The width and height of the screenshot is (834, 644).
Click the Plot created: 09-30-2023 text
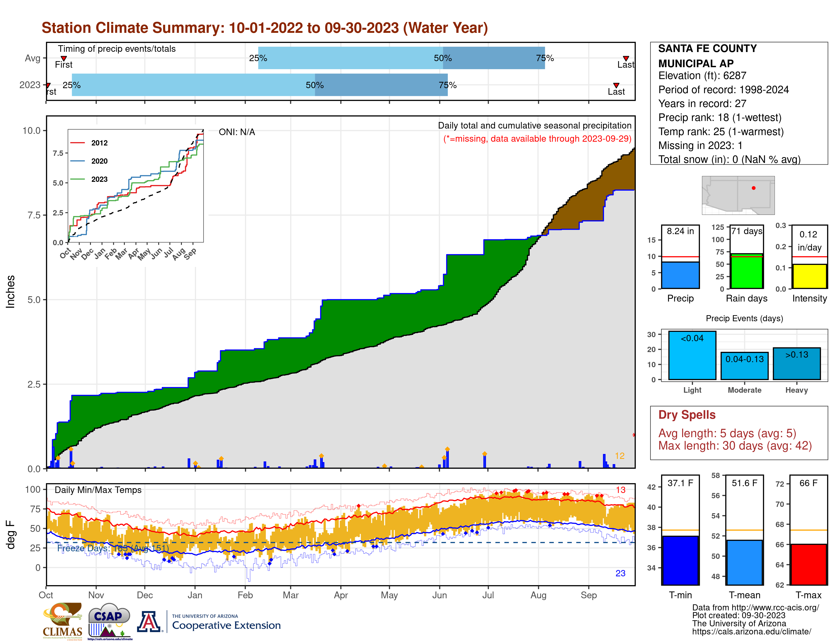738,615
